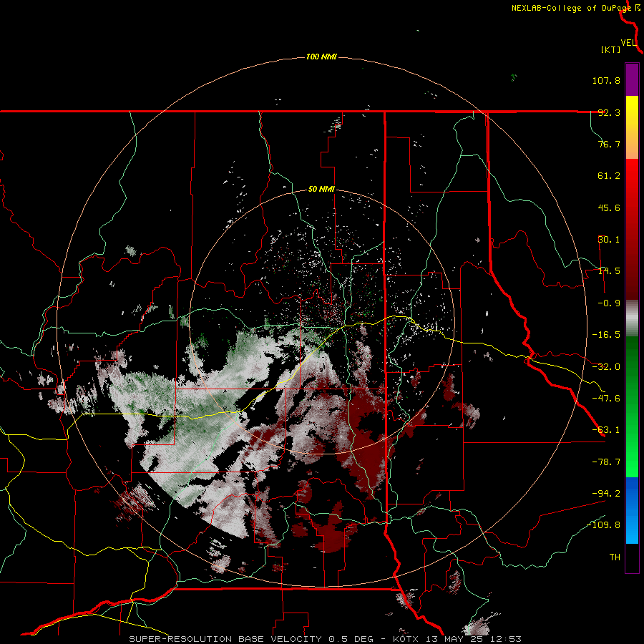The image size is (644, 644).
Task: Click the -94.2 value on velocity scale
Action: click(x=606, y=493)
